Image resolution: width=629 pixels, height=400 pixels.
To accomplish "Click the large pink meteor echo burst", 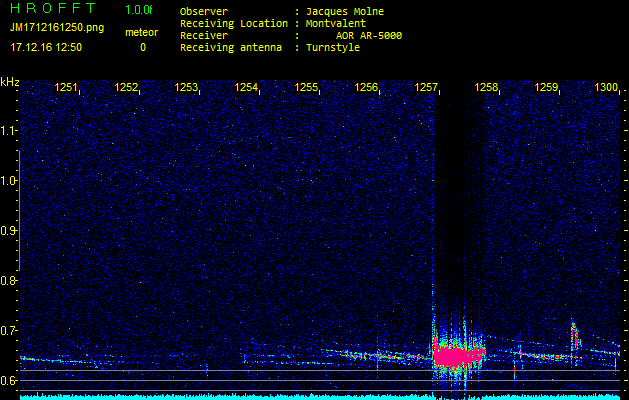I will pyautogui.click(x=459, y=355).
